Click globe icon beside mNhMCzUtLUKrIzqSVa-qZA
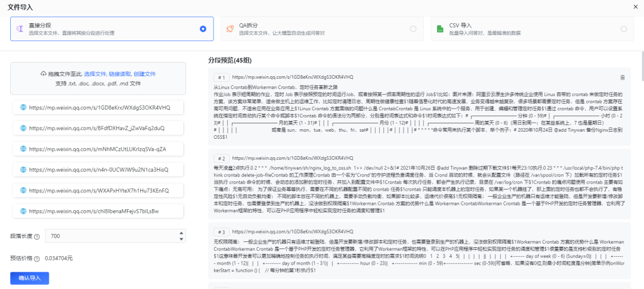Screen dimensions: 644x289 [23, 149]
